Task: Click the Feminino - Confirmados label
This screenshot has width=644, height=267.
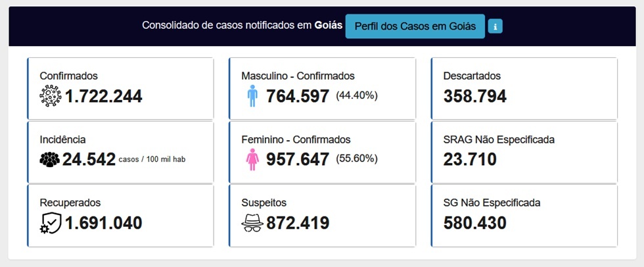Action: click(296, 139)
